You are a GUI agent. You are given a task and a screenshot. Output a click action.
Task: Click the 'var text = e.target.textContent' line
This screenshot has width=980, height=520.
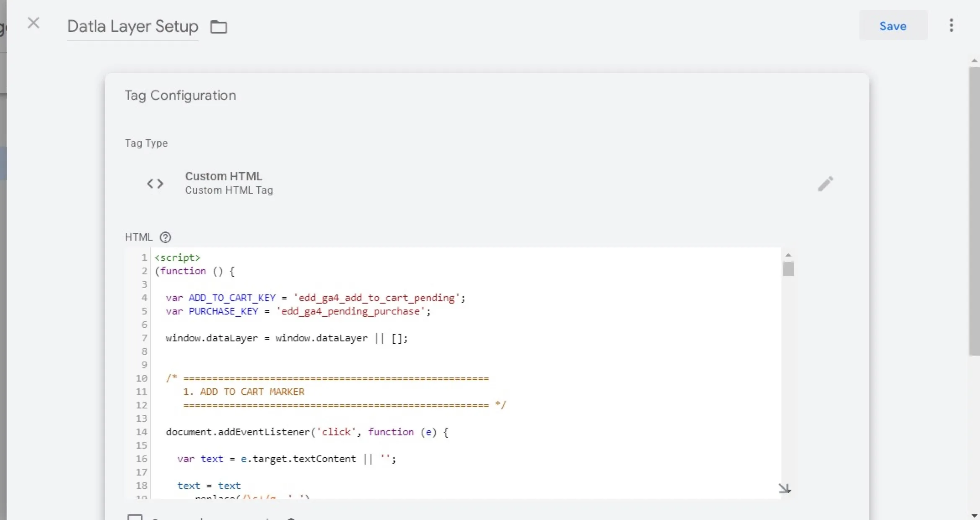tap(286, 459)
